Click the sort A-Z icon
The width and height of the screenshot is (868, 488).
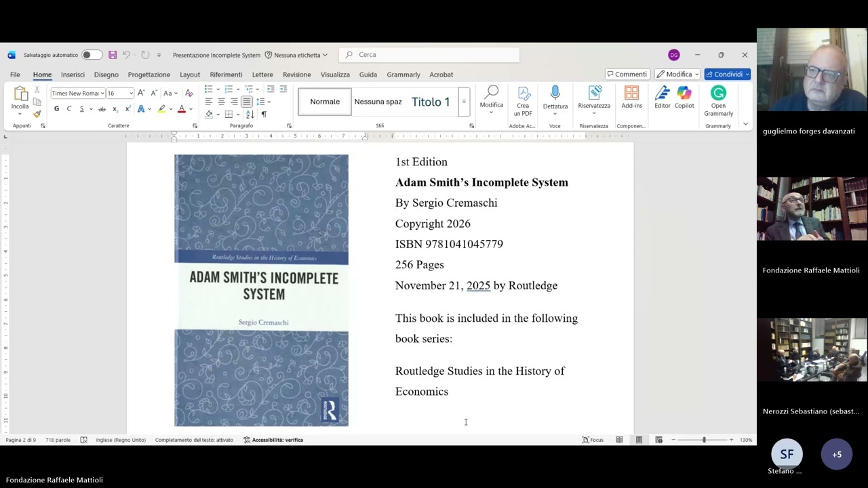(x=250, y=114)
